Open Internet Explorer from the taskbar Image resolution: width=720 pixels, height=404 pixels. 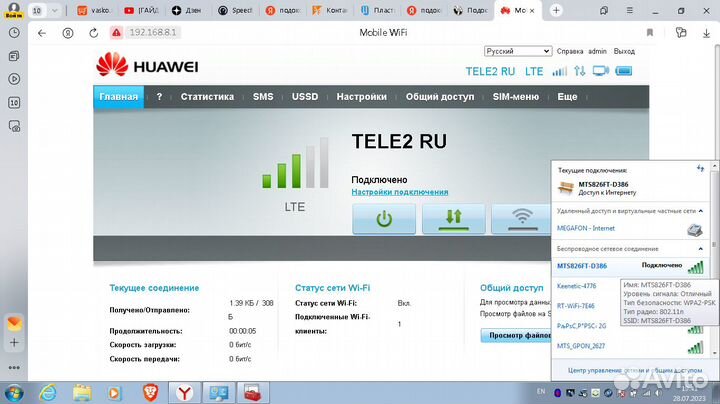pos(48,393)
